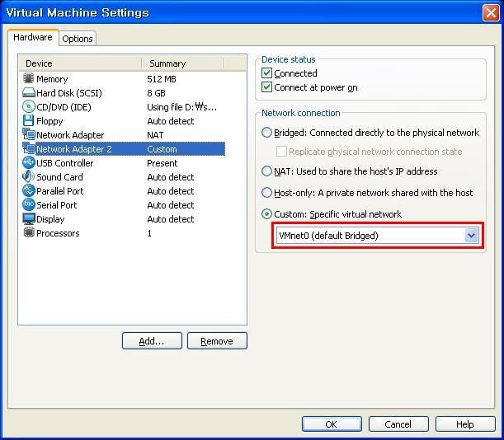Click the USB Controller icon
Screen dimensions: 504x440
pyautogui.click(x=29, y=162)
